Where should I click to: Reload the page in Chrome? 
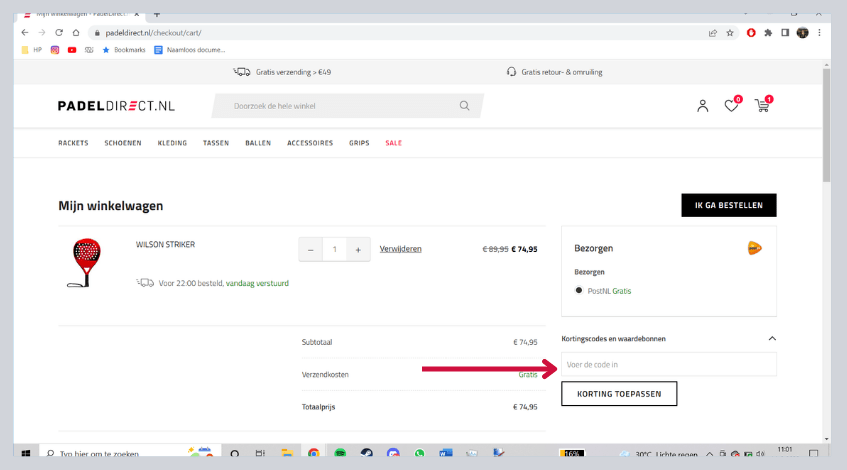pyautogui.click(x=59, y=32)
